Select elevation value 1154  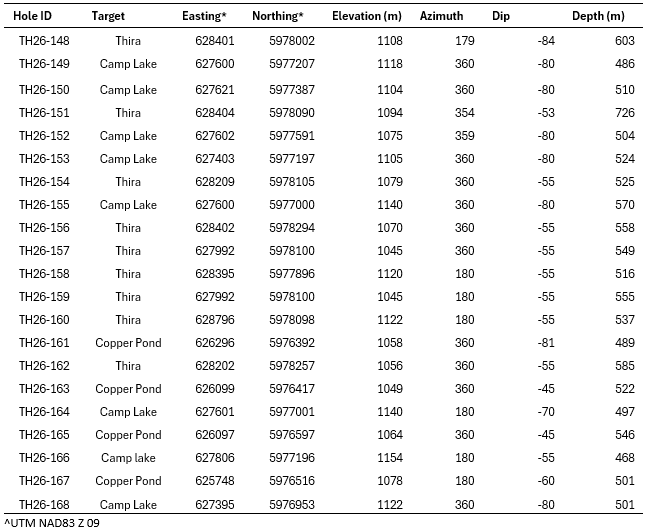coord(390,458)
